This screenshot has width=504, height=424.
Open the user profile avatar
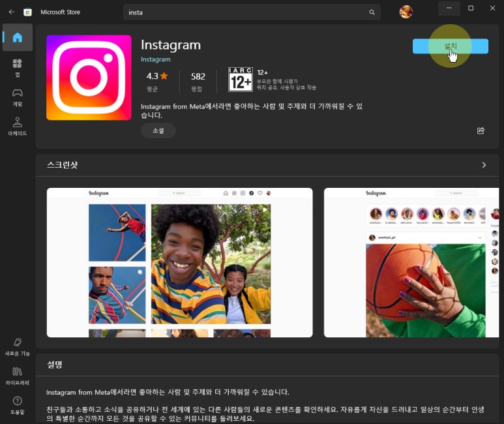[x=406, y=12]
